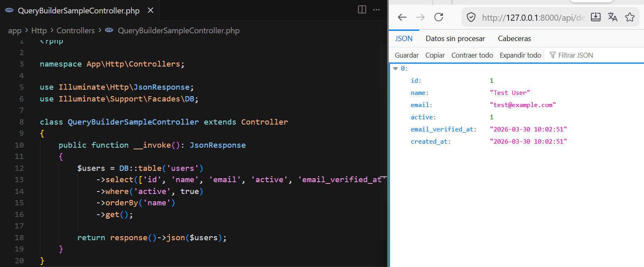Click 'Expandir todo' to expand all nodes
The image size is (644, 267).
(521, 55)
